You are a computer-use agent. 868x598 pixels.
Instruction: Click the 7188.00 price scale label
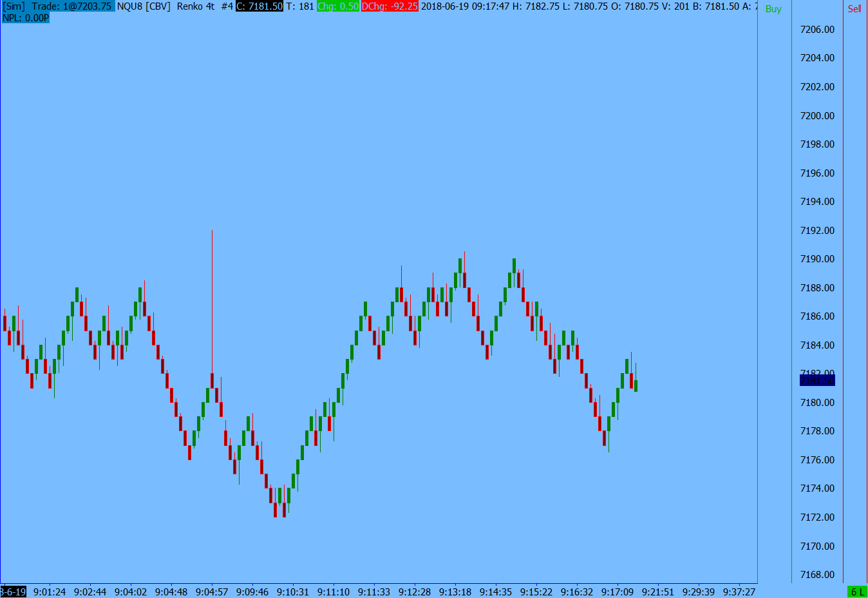(x=817, y=288)
